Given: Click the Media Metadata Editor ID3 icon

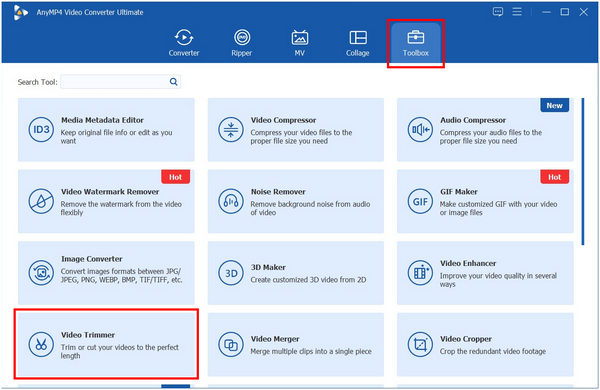Looking at the screenshot, I should pyautogui.click(x=41, y=130).
